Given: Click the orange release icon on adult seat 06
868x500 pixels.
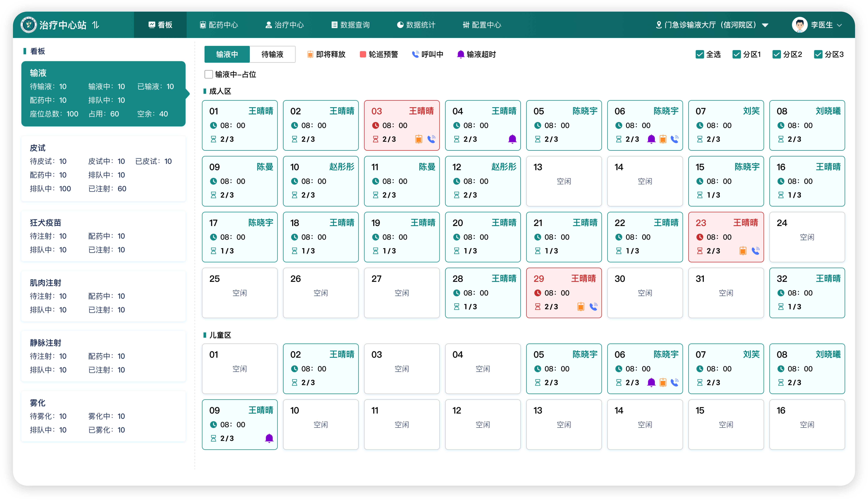Looking at the screenshot, I should tap(663, 139).
